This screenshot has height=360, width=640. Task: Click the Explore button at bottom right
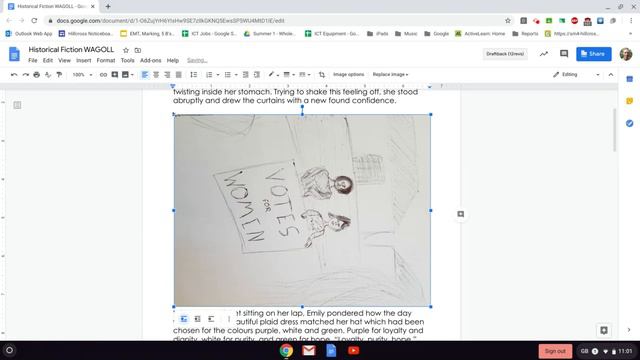click(604, 330)
